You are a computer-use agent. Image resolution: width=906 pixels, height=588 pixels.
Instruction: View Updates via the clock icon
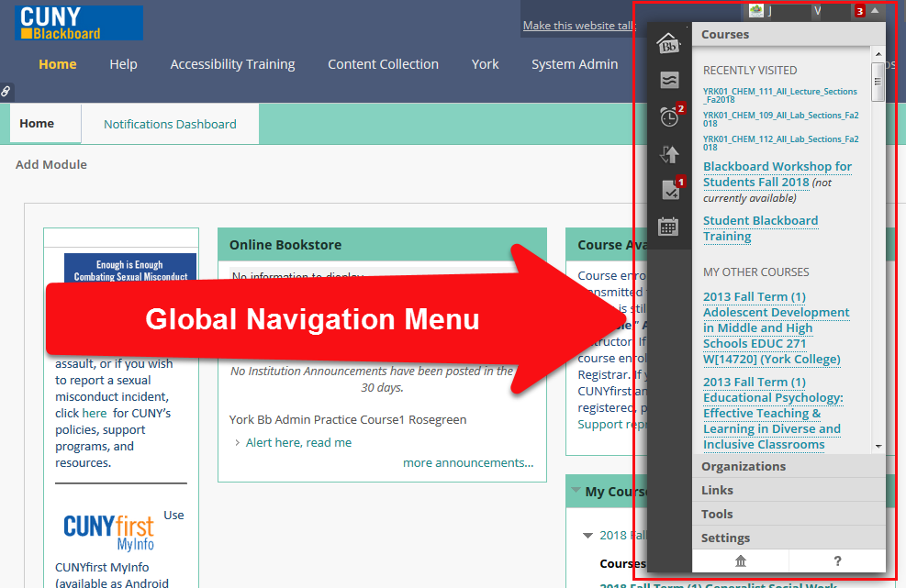tap(668, 117)
